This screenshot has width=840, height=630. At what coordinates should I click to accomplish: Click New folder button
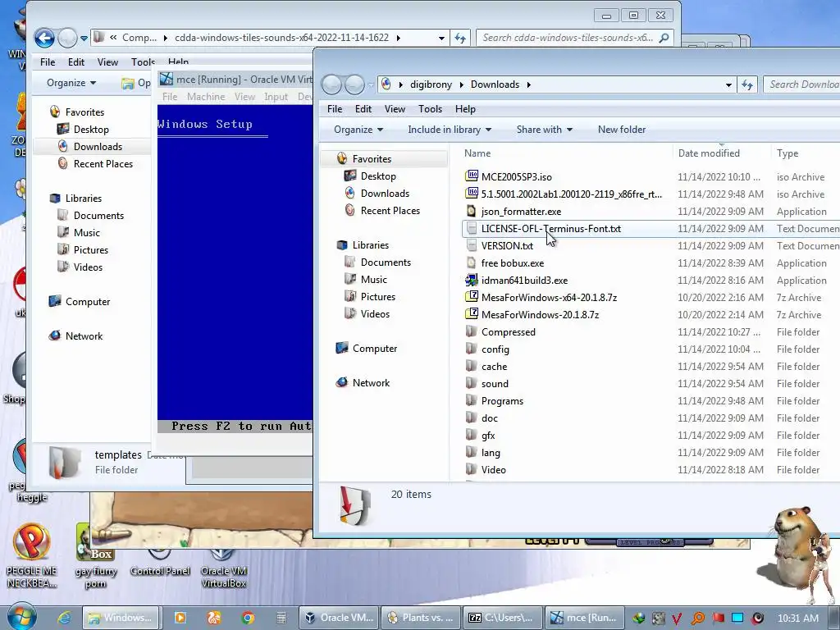622,129
